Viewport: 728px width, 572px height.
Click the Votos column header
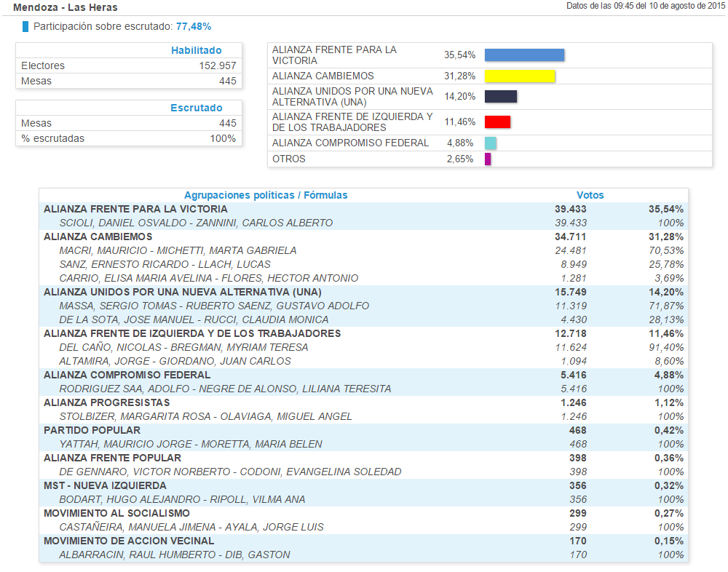tap(590, 195)
